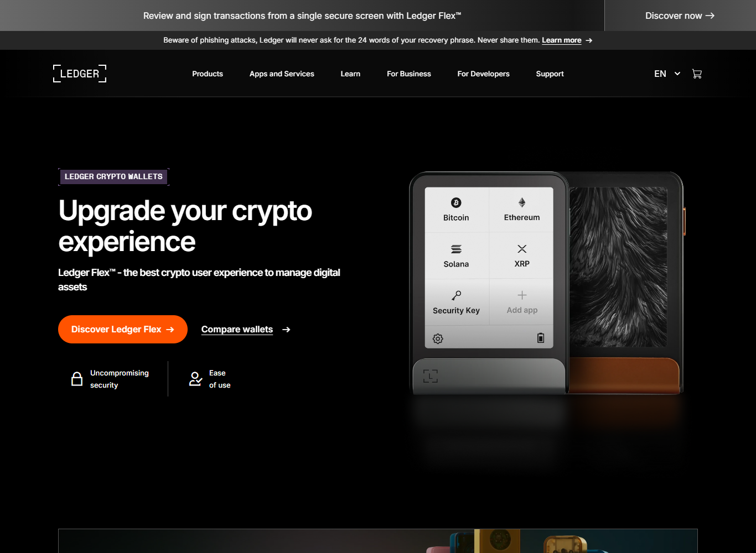Select the XRP app icon on device
Screen dimensions: 756x553
click(522, 249)
